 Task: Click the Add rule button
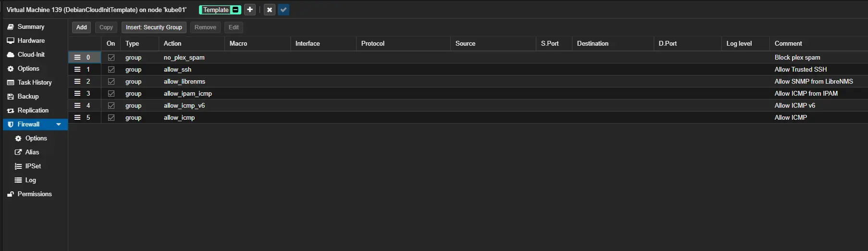(82, 27)
